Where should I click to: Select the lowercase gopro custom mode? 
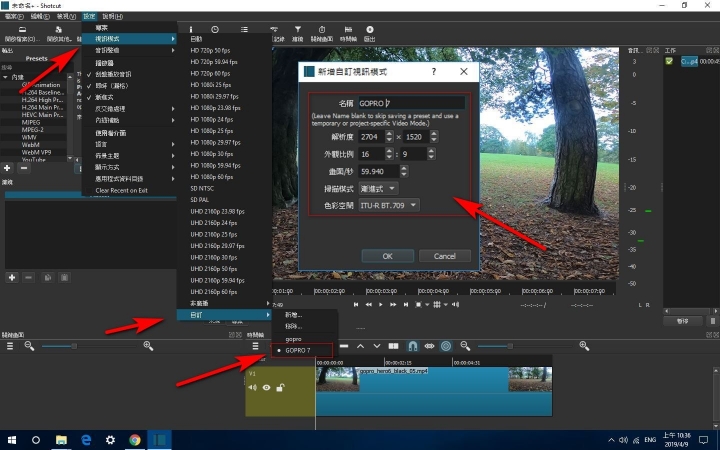pyautogui.click(x=304, y=339)
